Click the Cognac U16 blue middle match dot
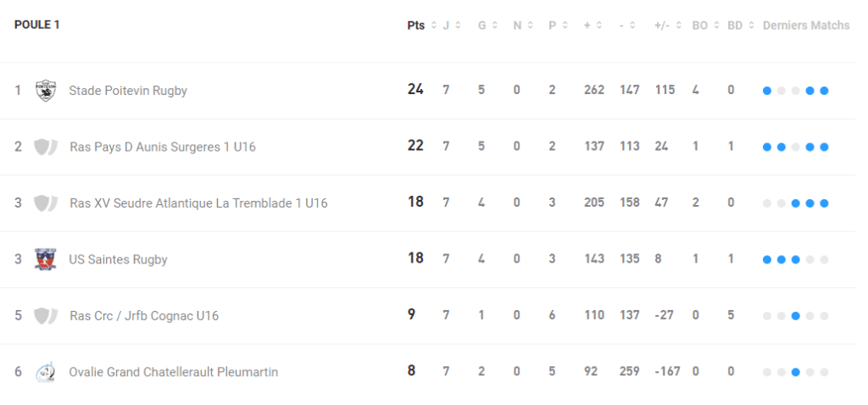 tap(795, 316)
